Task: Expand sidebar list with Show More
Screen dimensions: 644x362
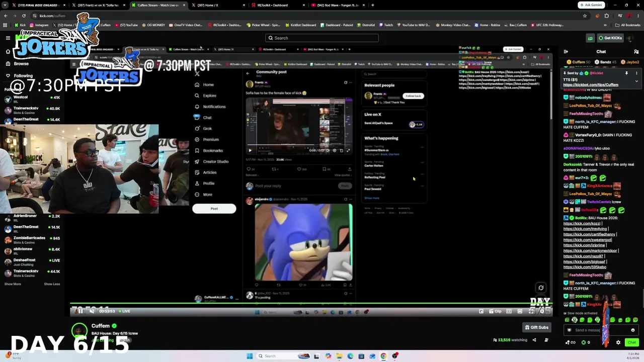Action: [x=13, y=284]
